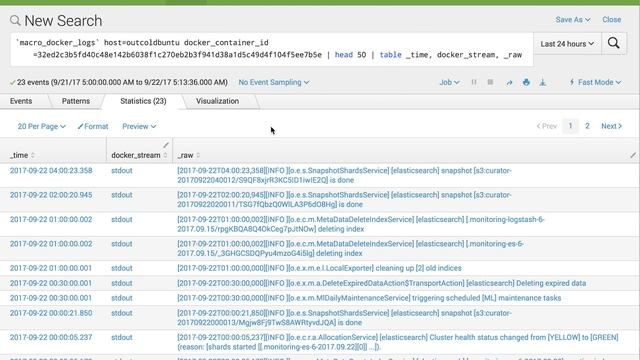Click stdout in the 00:00:05.237 row
Screen dimensions: 640x360
pyautogui.click(x=122, y=338)
